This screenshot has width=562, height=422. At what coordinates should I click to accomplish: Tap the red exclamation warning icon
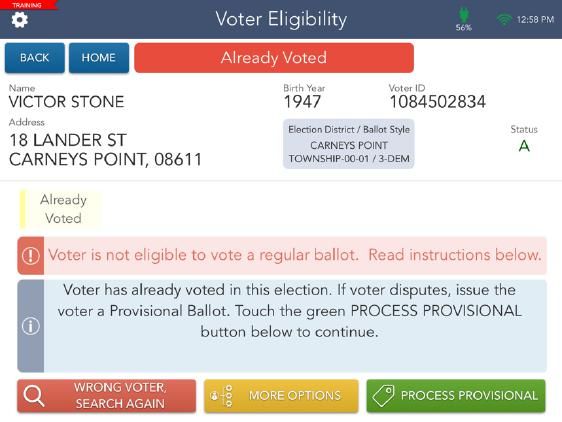tap(31, 256)
